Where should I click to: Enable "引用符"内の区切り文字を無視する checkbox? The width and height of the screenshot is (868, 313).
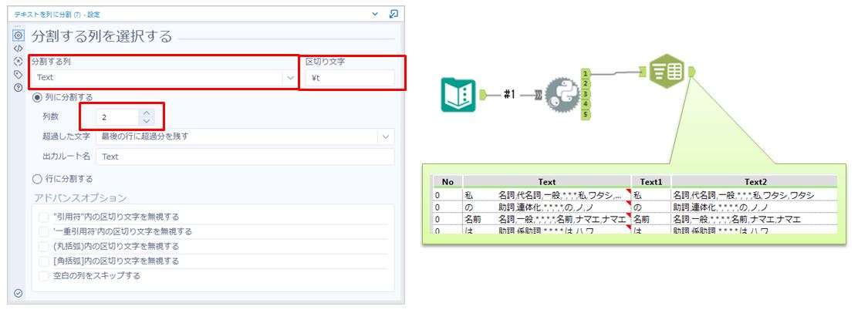coord(44,217)
